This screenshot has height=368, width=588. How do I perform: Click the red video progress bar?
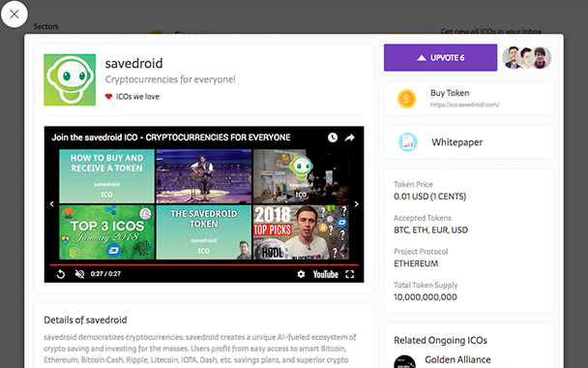point(204,265)
